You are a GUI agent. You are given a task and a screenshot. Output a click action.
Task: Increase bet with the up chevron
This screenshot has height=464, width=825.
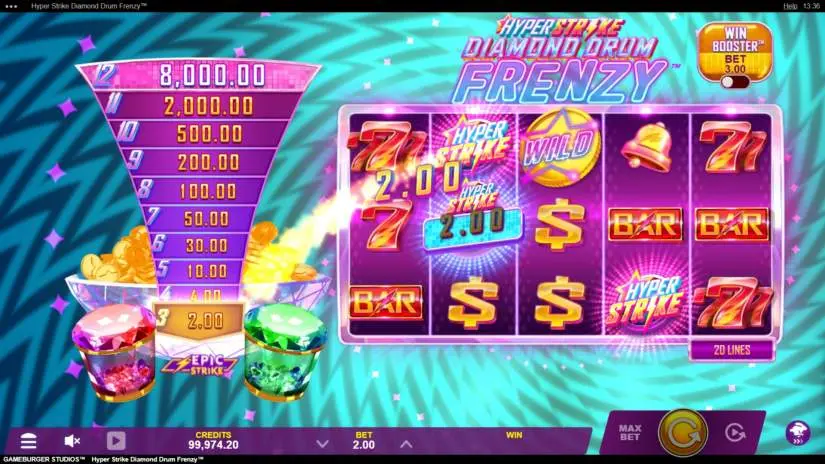(406, 444)
